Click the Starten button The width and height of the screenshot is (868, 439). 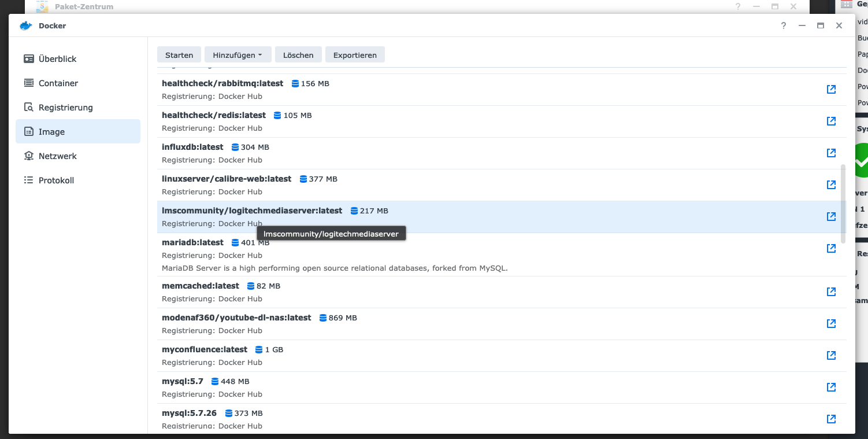point(179,55)
